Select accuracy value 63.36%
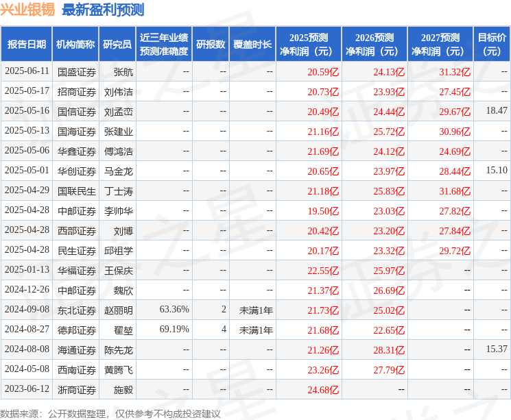The height and width of the screenshot is (420, 511). click(x=174, y=309)
